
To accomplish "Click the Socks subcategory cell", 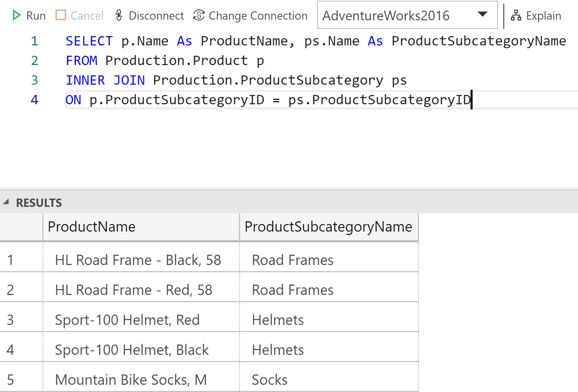I will tap(269, 380).
